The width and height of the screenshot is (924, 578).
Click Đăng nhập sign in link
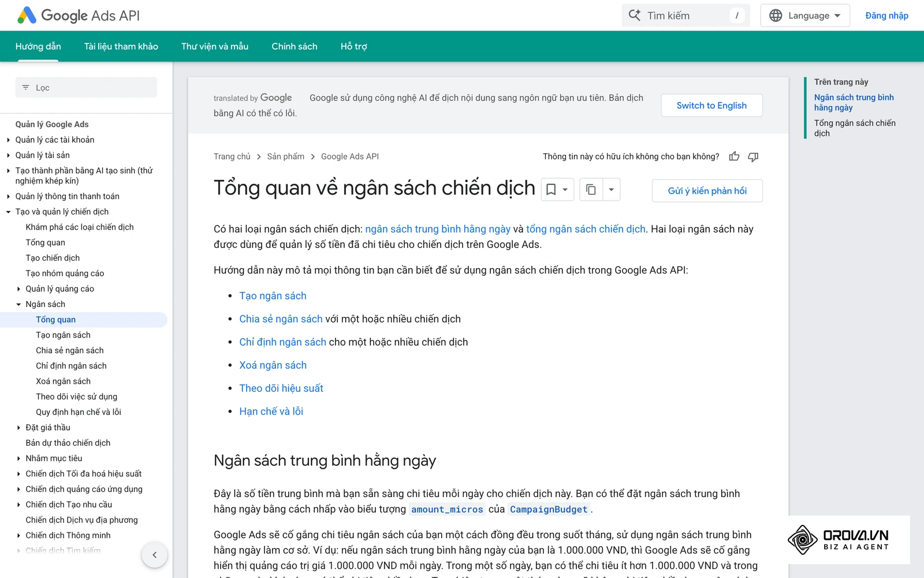(x=886, y=16)
